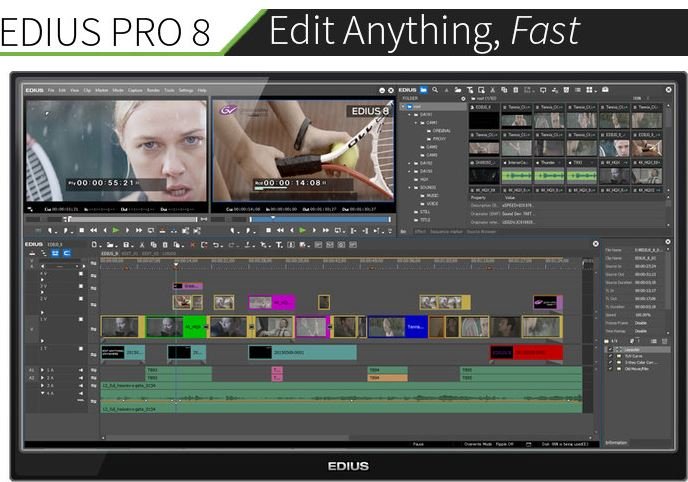Click the Information tab at panel bottom
The height and width of the screenshot is (482, 688).
pos(616,443)
